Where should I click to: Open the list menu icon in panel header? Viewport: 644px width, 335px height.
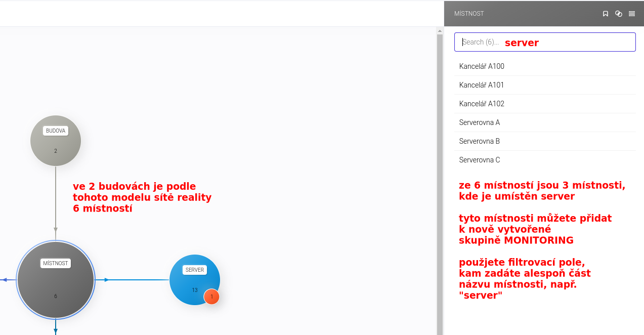(632, 14)
